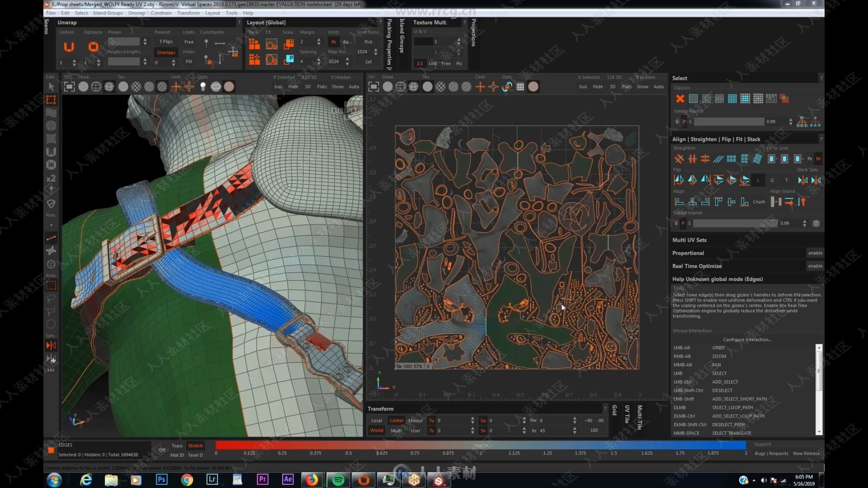Enable Real Time Optimize

815,266
